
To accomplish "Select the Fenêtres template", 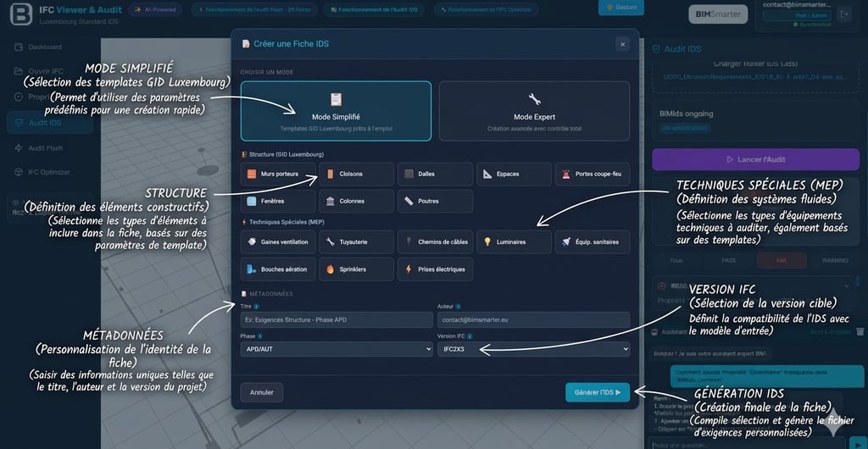I will 278,202.
